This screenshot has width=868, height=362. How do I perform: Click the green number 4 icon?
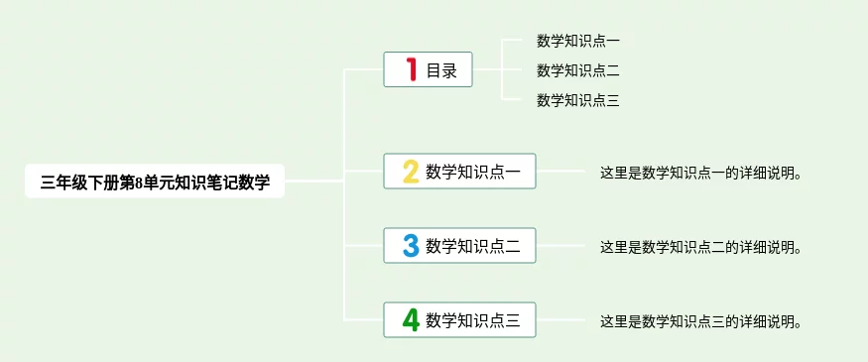click(x=411, y=320)
